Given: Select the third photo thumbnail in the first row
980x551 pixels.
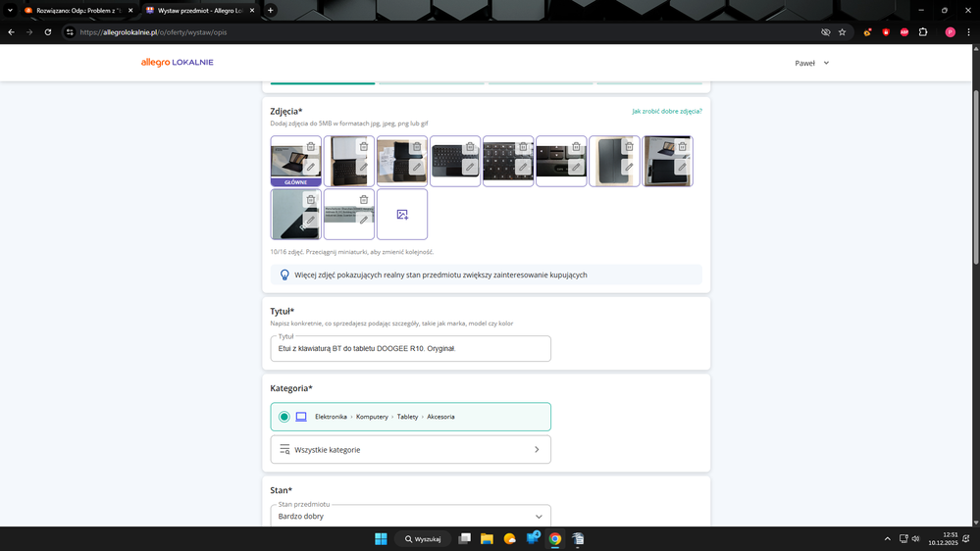Looking at the screenshot, I should (395, 162).
